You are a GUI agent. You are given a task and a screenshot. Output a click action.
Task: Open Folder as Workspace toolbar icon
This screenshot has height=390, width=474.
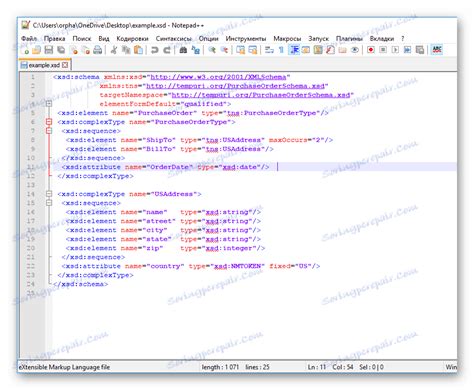[x=342, y=50]
